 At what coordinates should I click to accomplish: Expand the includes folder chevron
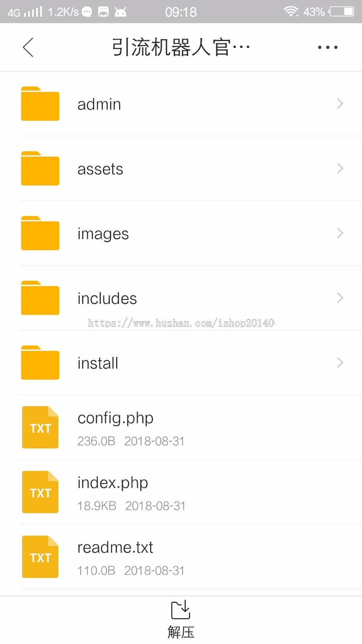pyautogui.click(x=340, y=298)
